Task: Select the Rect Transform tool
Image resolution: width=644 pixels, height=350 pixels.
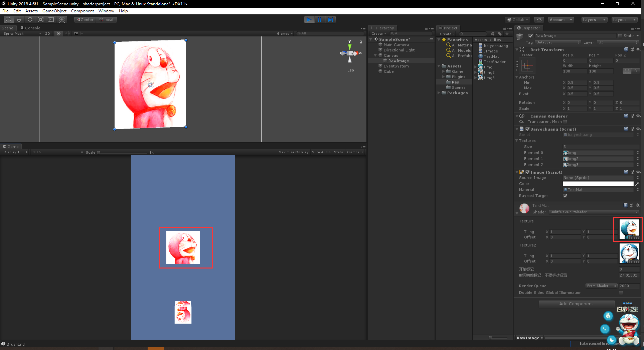Action: pyautogui.click(x=51, y=19)
